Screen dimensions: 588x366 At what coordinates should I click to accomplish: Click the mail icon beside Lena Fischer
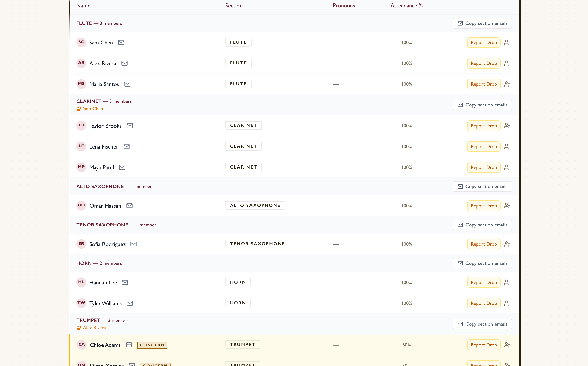127,147
